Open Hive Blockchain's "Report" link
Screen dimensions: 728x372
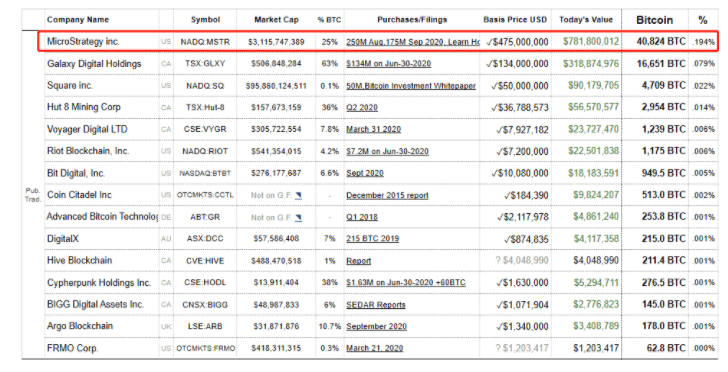(x=358, y=261)
